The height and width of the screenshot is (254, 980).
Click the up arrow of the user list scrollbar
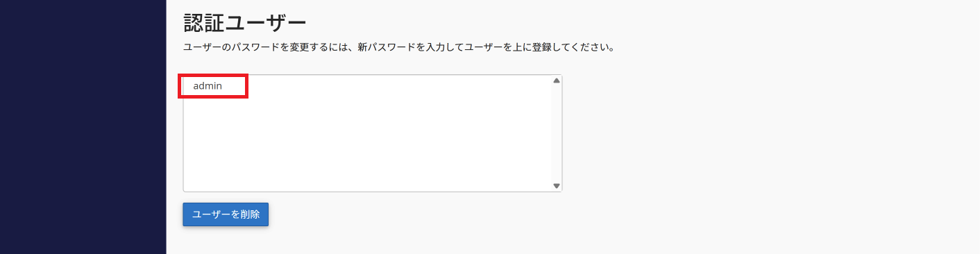(557, 81)
